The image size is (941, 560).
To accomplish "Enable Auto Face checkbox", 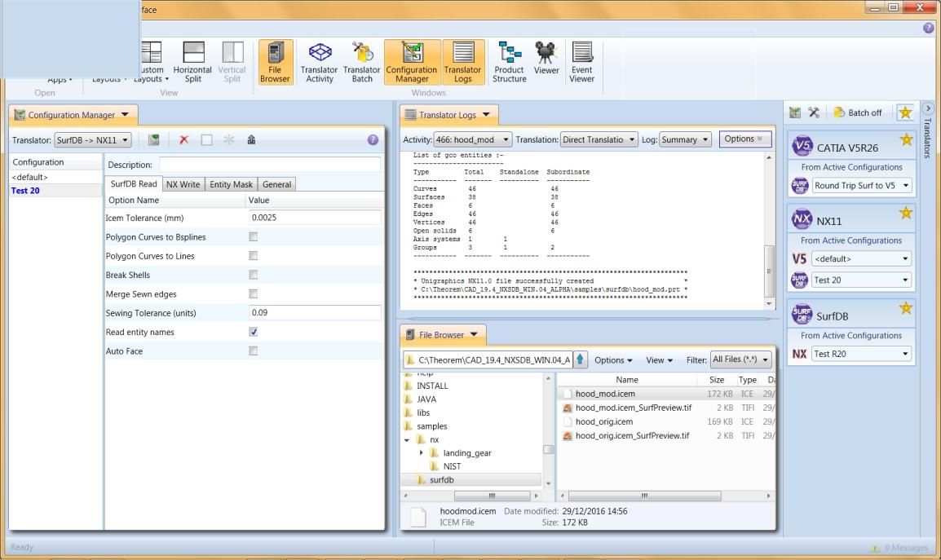I will [x=254, y=351].
